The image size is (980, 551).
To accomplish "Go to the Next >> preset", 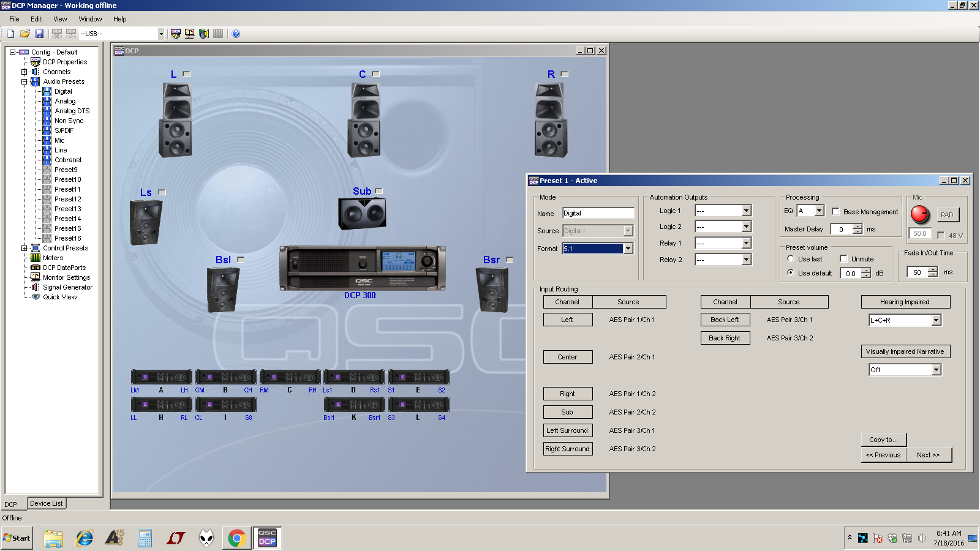I will click(x=929, y=455).
